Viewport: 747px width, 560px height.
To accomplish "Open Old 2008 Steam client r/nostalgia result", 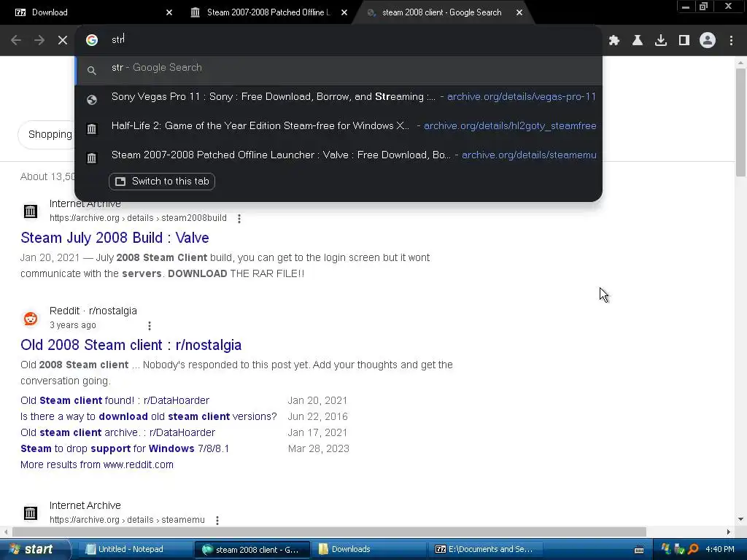I will [x=131, y=345].
